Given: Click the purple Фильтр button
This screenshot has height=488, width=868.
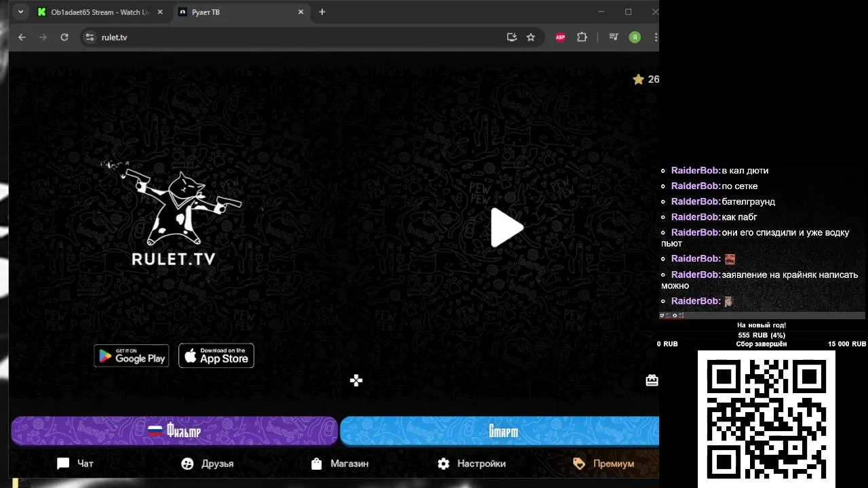Looking at the screenshot, I should coord(174,430).
